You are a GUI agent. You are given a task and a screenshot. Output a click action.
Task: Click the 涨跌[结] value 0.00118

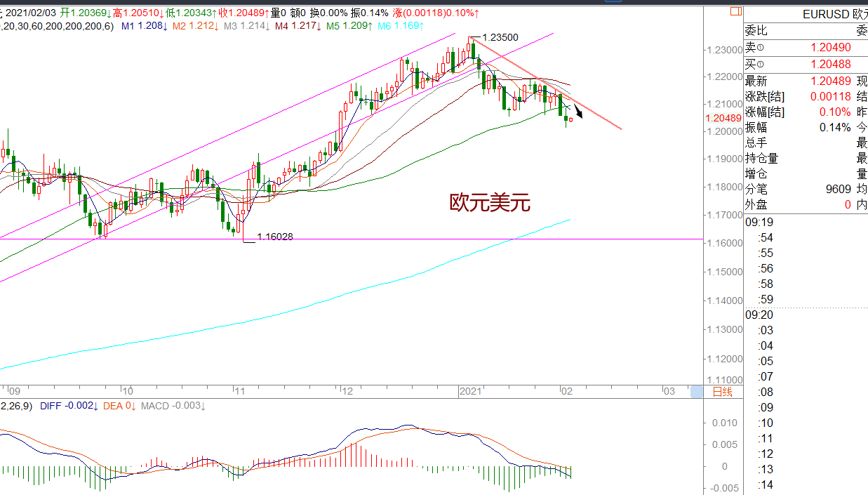click(x=831, y=97)
